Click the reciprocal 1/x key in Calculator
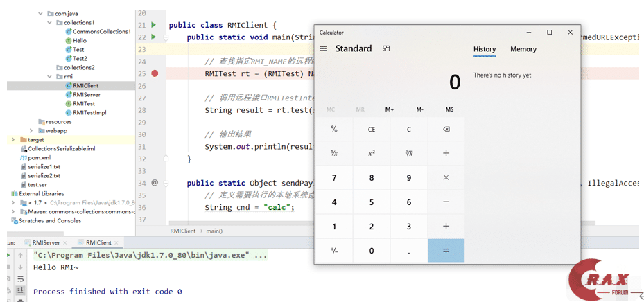Viewport: 644px width, 302px height. click(x=334, y=154)
